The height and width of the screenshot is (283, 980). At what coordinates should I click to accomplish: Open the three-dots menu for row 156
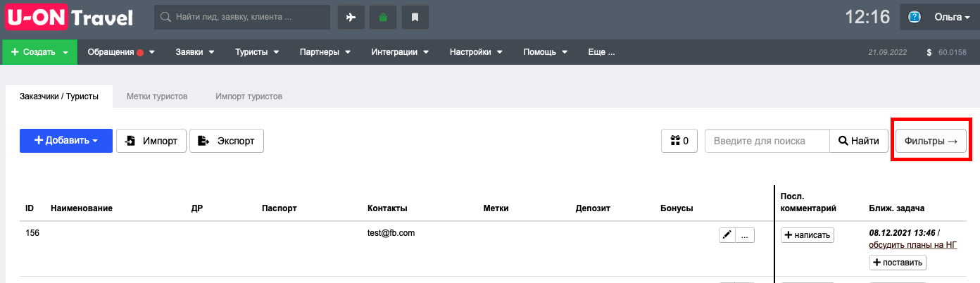coord(745,235)
